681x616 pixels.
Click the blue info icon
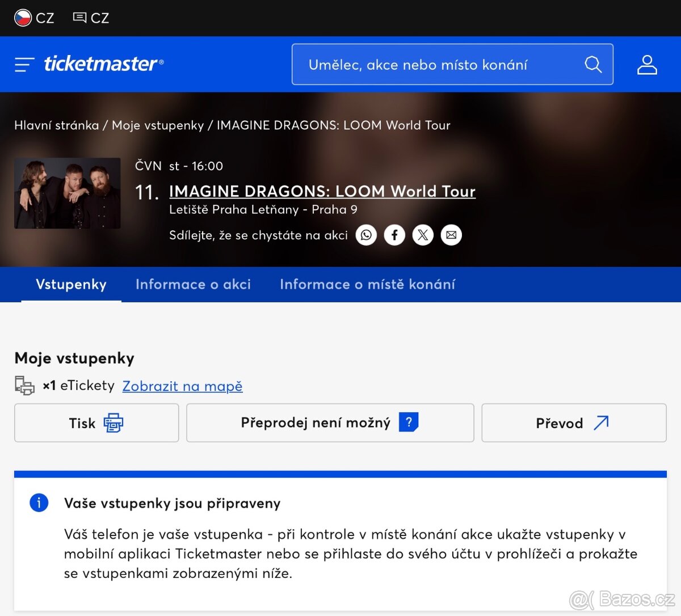point(39,503)
